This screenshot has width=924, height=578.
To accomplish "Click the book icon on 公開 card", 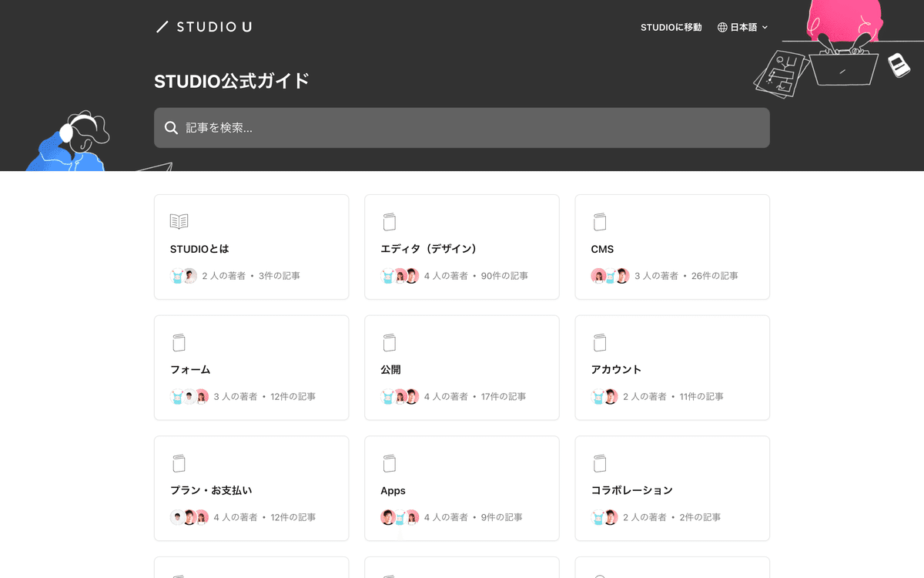I will (390, 343).
